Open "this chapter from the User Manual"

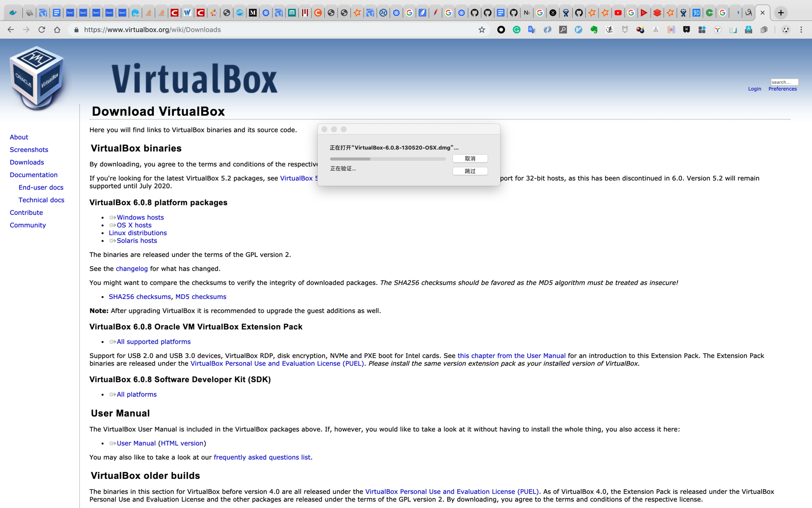click(x=511, y=356)
